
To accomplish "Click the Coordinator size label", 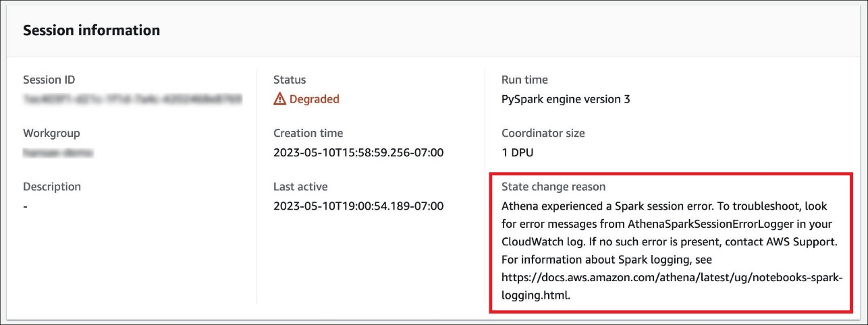I will 543,133.
